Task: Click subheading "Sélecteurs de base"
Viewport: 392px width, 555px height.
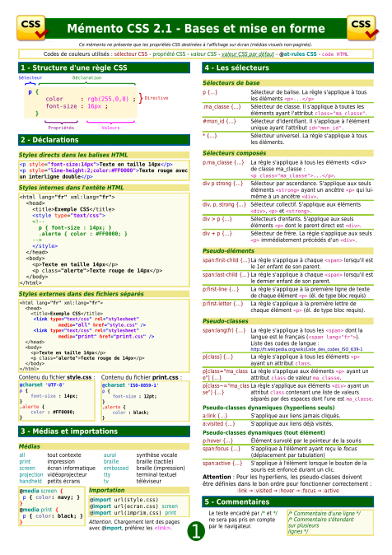Action: (x=231, y=83)
